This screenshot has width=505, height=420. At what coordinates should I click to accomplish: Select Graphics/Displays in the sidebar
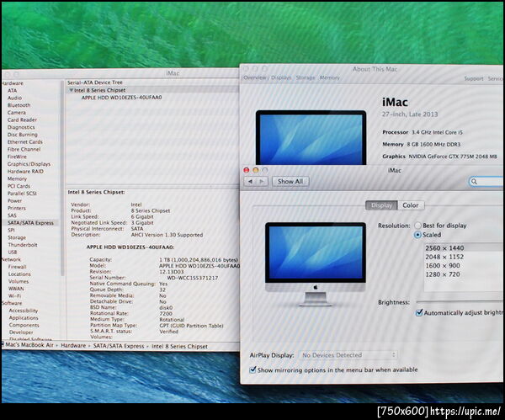coord(29,164)
